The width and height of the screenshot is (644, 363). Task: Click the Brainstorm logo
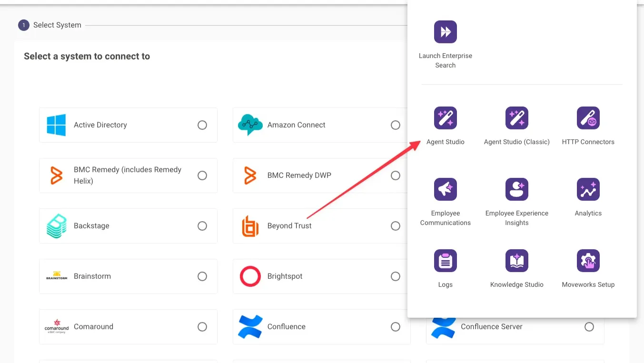[x=57, y=276]
